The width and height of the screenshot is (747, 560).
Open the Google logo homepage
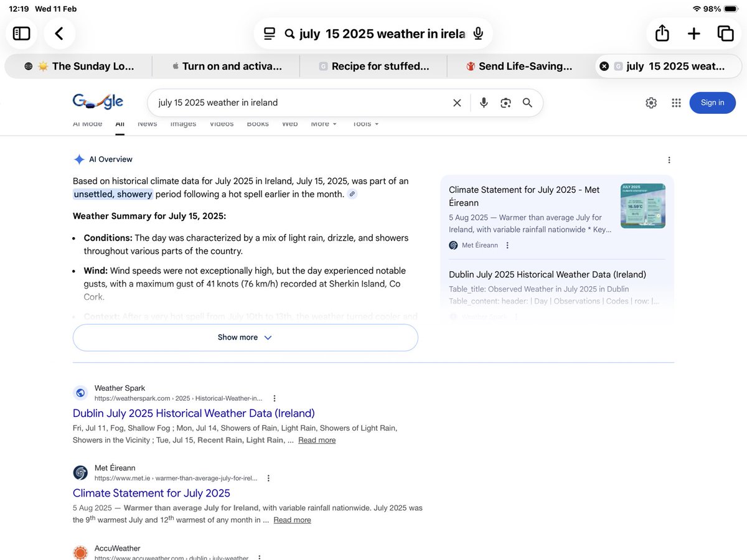point(98,102)
